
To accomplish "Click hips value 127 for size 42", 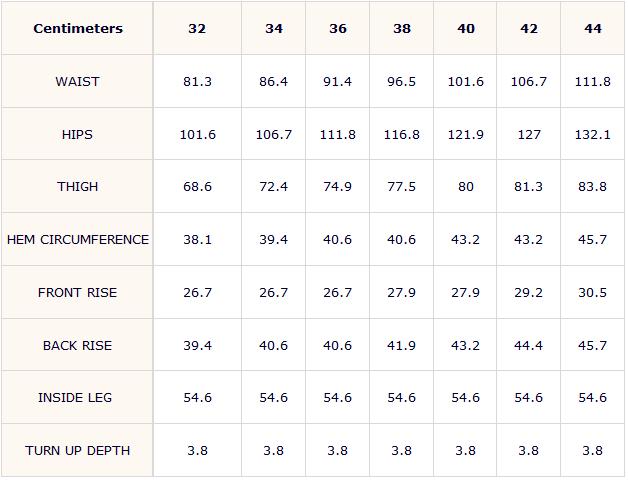I will tap(529, 135).
